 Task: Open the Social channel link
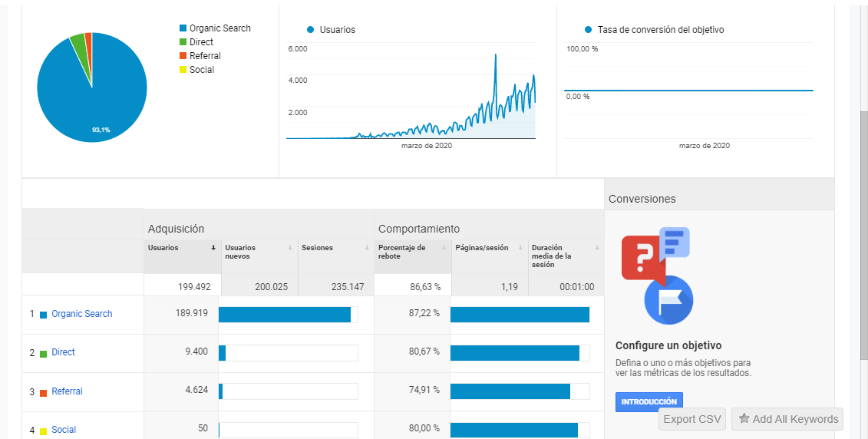64,430
